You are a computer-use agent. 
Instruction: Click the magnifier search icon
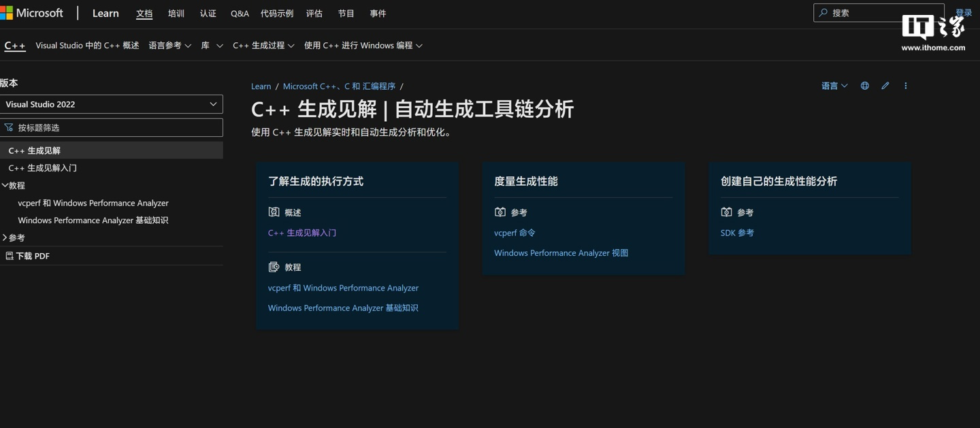(x=823, y=13)
